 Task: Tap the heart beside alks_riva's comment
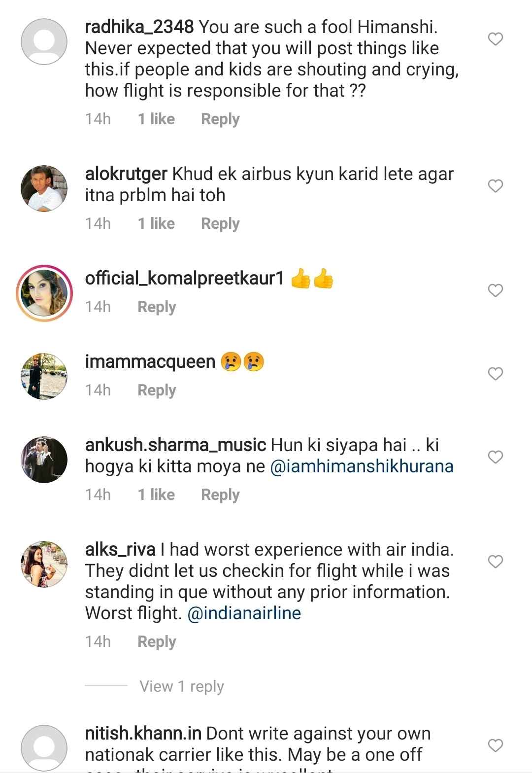click(x=495, y=562)
